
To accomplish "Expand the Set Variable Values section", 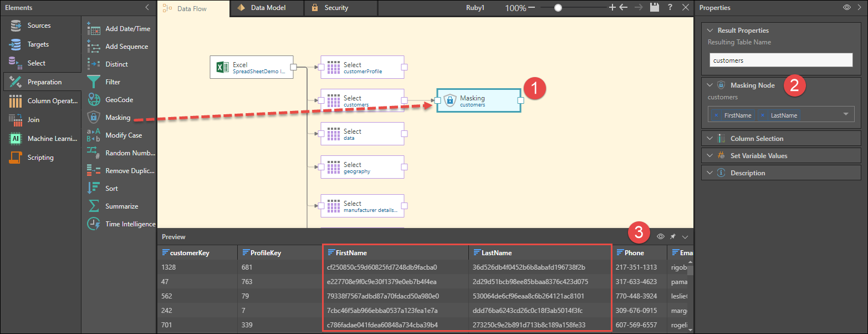I will (758, 156).
